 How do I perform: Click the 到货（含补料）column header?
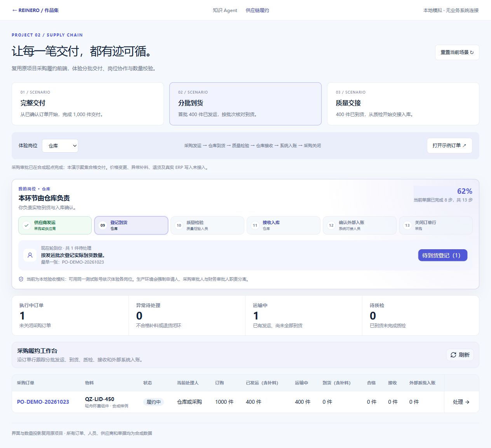tap(337, 383)
